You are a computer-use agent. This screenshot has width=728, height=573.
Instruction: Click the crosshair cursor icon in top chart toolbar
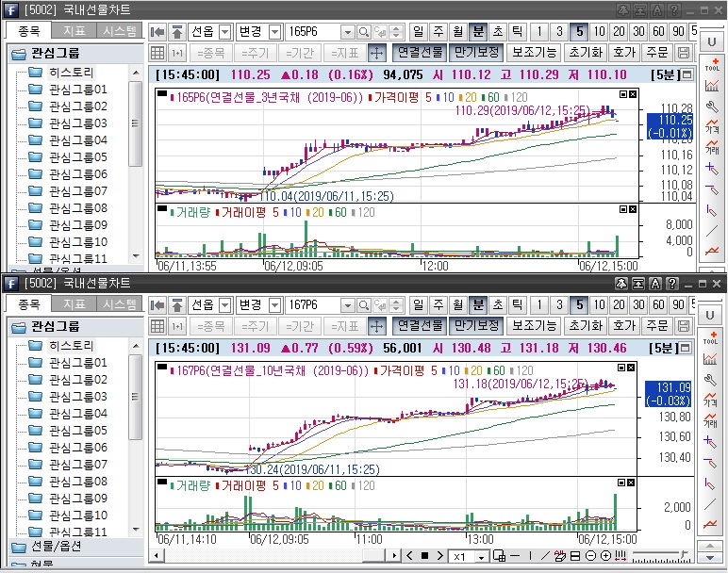[x=376, y=52]
